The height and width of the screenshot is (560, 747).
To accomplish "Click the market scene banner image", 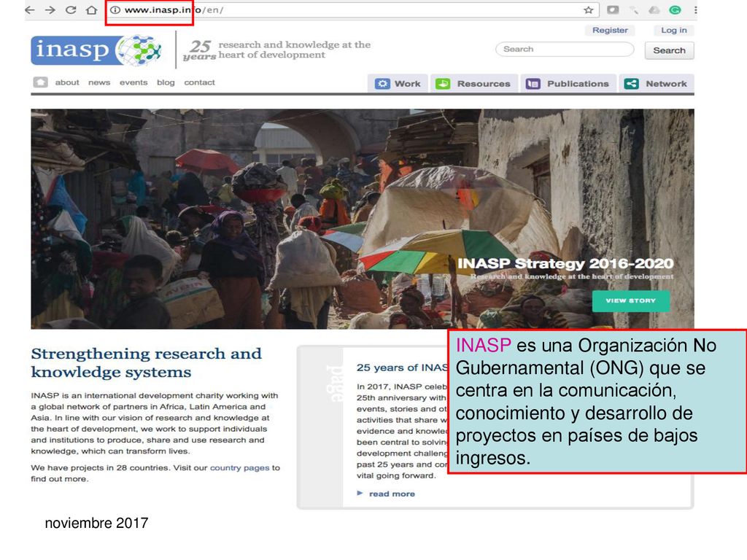I will (362, 219).
